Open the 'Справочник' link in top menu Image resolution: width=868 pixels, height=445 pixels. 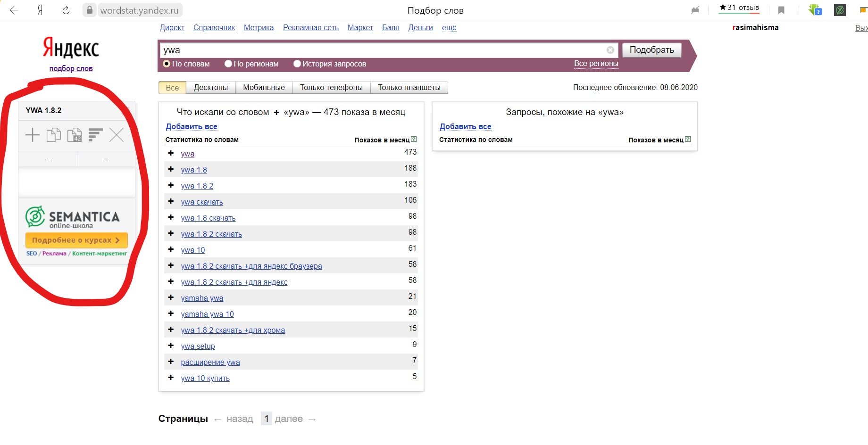(x=214, y=28)
